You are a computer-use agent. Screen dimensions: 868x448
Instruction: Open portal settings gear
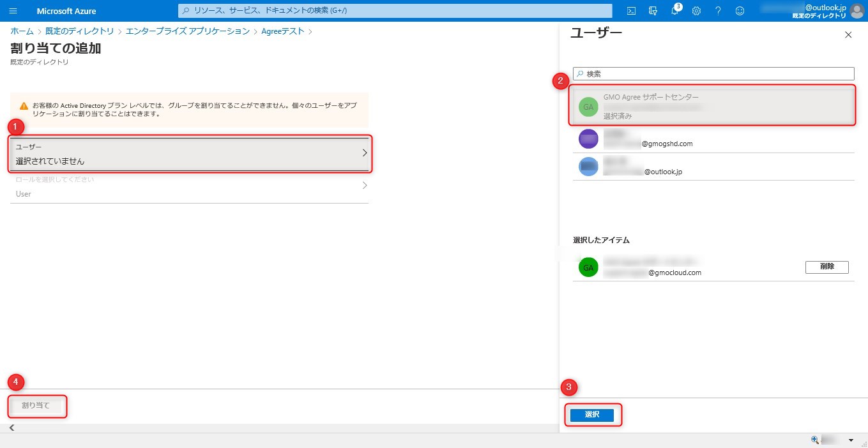click(x=696, y=11)
